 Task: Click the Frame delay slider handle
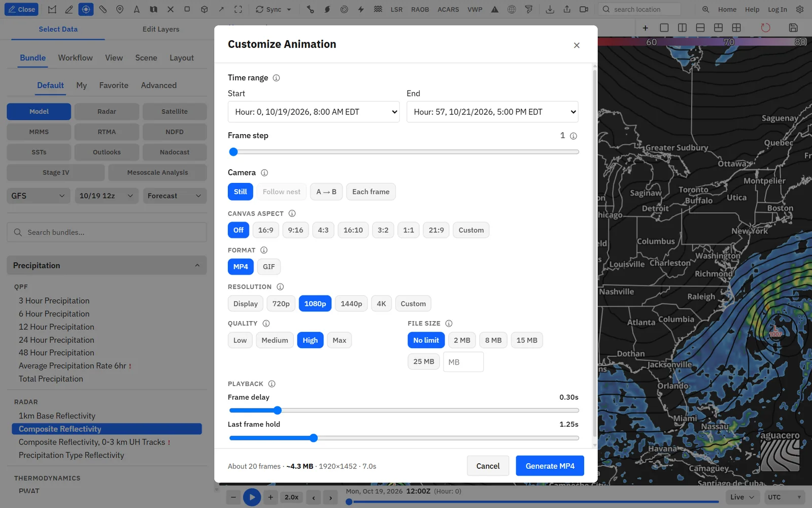277,410
